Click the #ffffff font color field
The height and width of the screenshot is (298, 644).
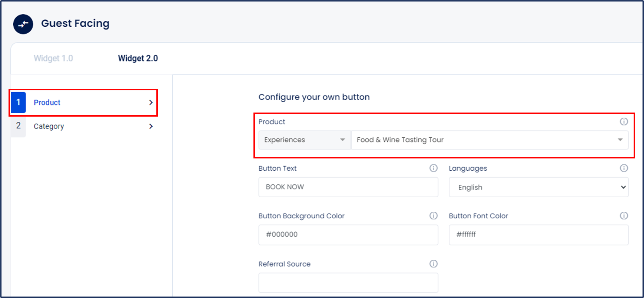coord(539,235)
